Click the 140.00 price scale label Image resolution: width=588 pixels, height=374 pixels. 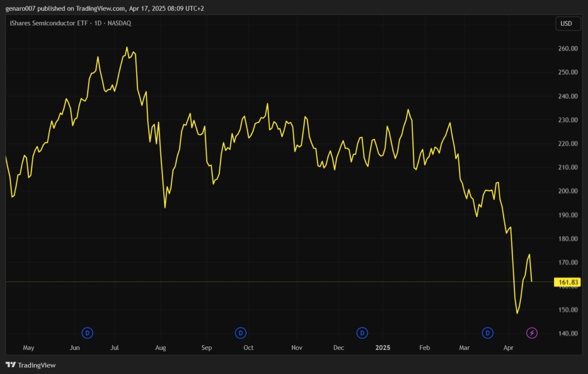pyautogui.click(x=567, y=334)
